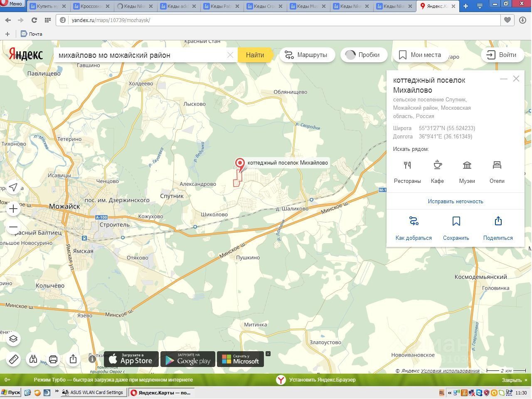
Task: Select the ruler distance tool
Action: pos(13,359)
